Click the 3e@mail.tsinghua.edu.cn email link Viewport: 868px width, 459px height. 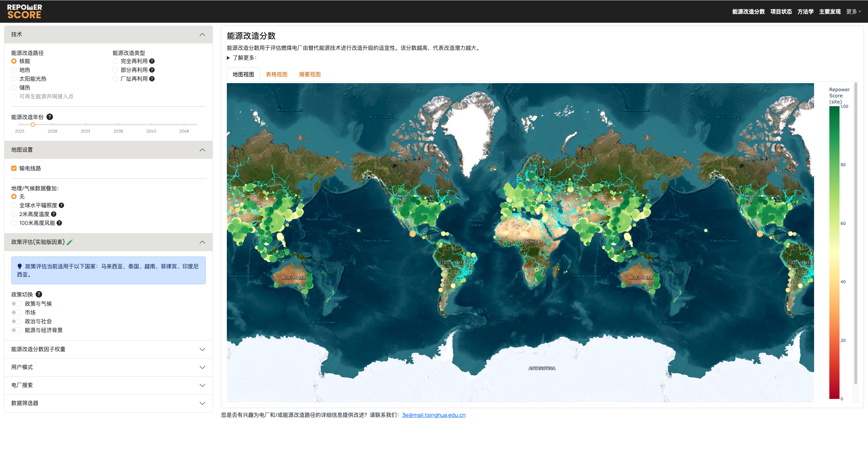433,415
